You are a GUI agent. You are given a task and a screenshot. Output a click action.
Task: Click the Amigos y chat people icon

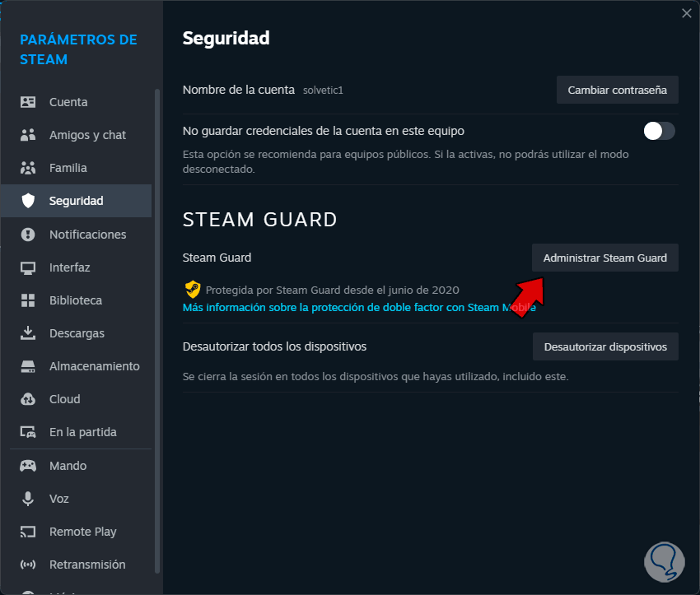28,135
